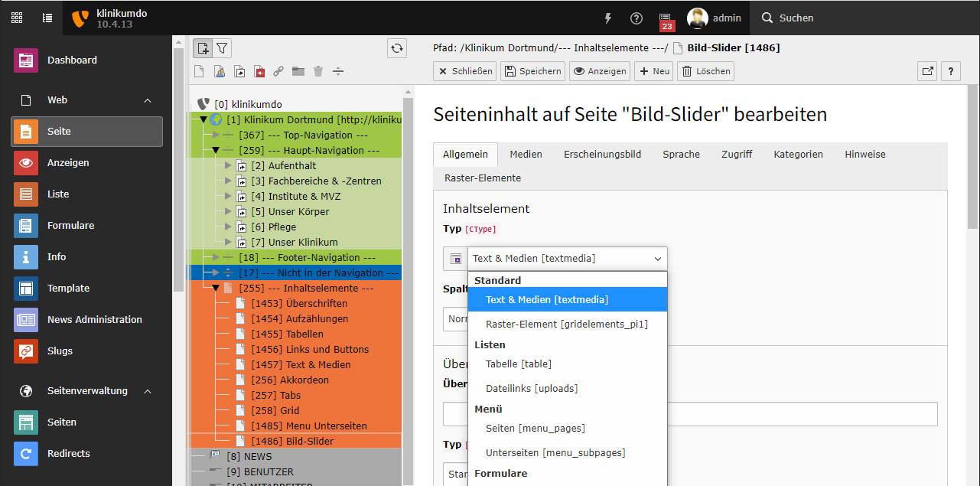
Task: Toggle the page tree list view icon
Action: (47, 18)
